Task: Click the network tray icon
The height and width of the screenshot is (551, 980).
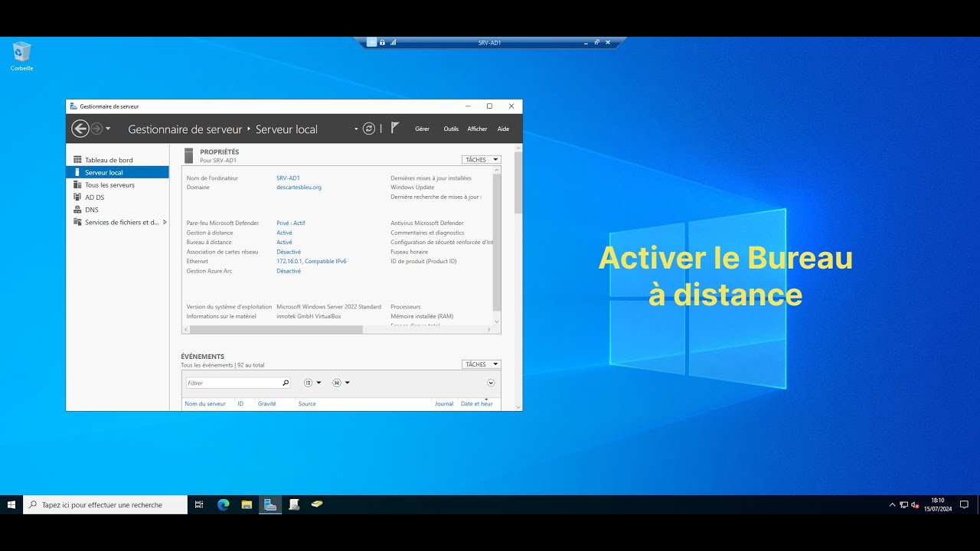Action: 903,504
